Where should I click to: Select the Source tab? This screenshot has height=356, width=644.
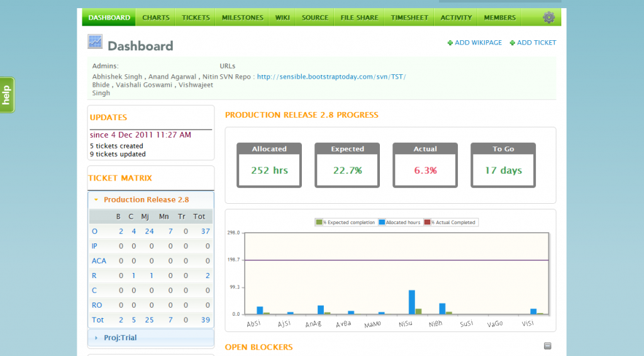pos(315,17)
